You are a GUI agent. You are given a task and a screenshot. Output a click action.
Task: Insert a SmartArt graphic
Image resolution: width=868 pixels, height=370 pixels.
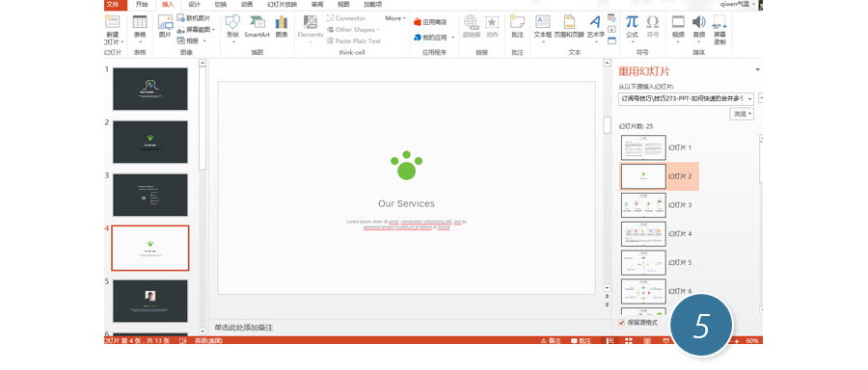point(257,27)
